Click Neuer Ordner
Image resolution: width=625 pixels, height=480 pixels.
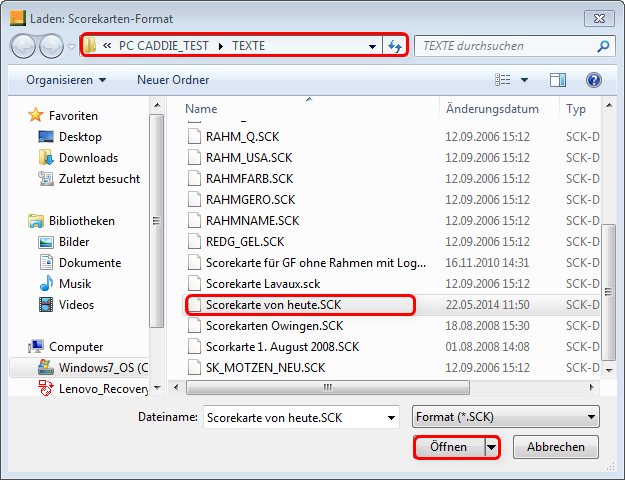pyautogui.click(x=173, y=80)
